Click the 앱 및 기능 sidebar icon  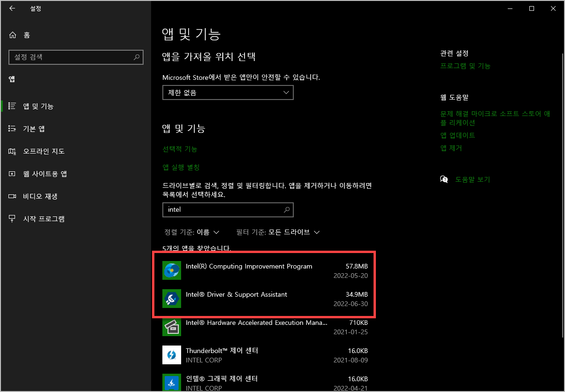[12, 106]
